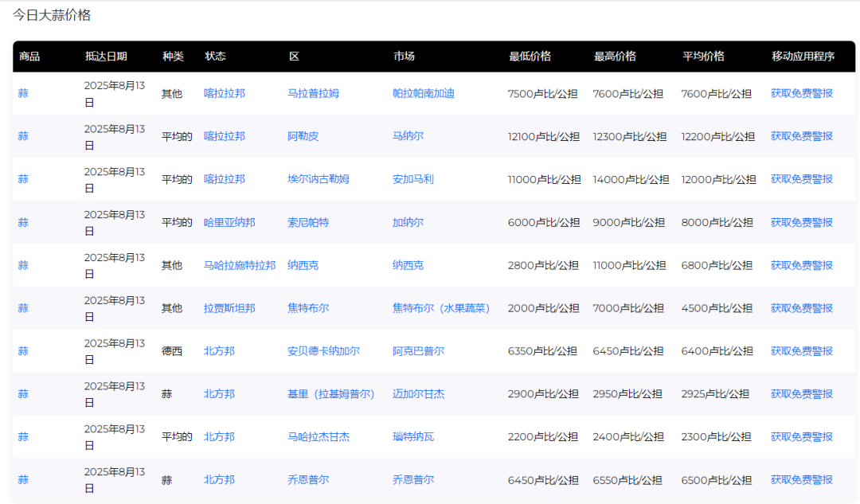Open the 哈里亚纳邦 state link
This screenshot has width=860, height=504.
(230, 222)
